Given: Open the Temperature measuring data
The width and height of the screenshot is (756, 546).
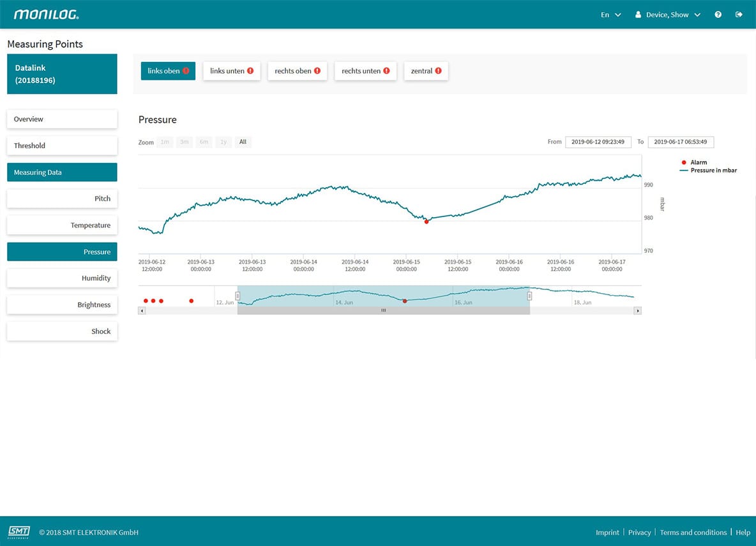Looking at the screenshot, I should pyautogui.click(x=62, y=225).
